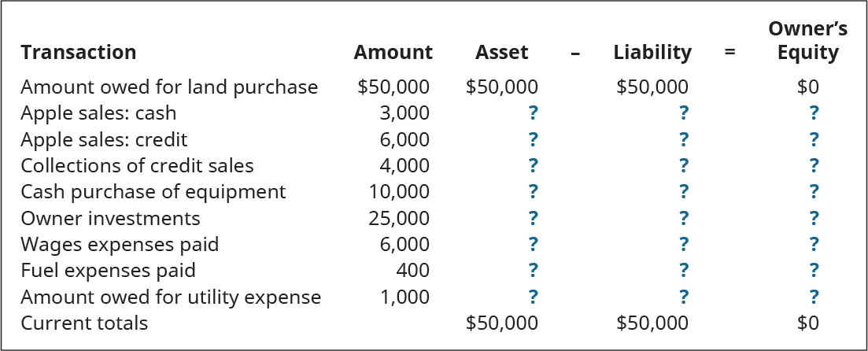This screenshot has height=351, width=868.
Task: Select the "Current totals" row label
Action: tap(84, 323)
